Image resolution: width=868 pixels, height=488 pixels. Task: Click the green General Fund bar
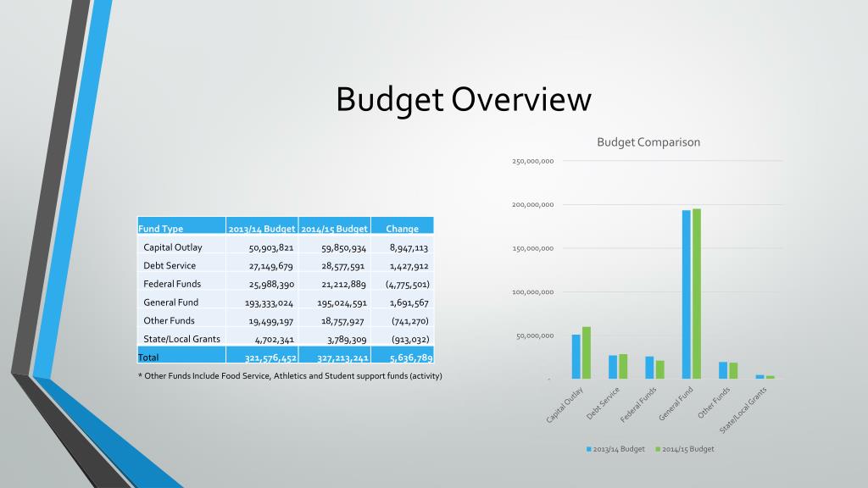pyautogui.click(x=697, y=294)
